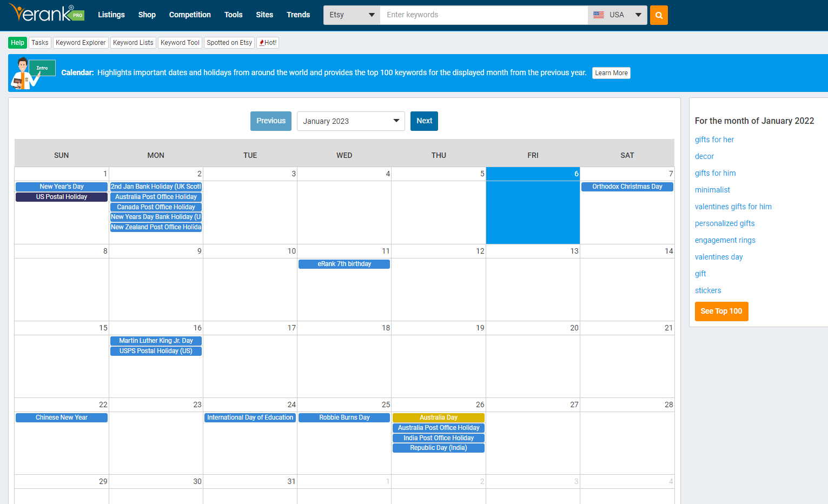Open the 'stickers' keyword link
The image size is (828, 504).
[x=708, y=290]
